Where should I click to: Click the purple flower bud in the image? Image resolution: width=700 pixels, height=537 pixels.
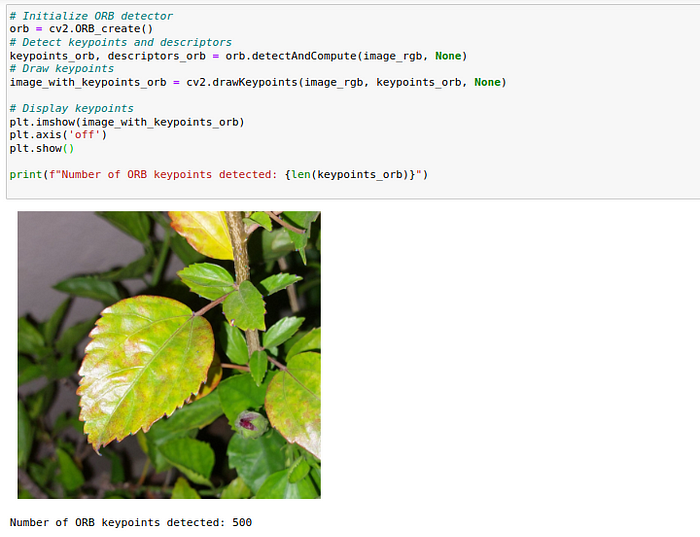[x=251, y=424]
